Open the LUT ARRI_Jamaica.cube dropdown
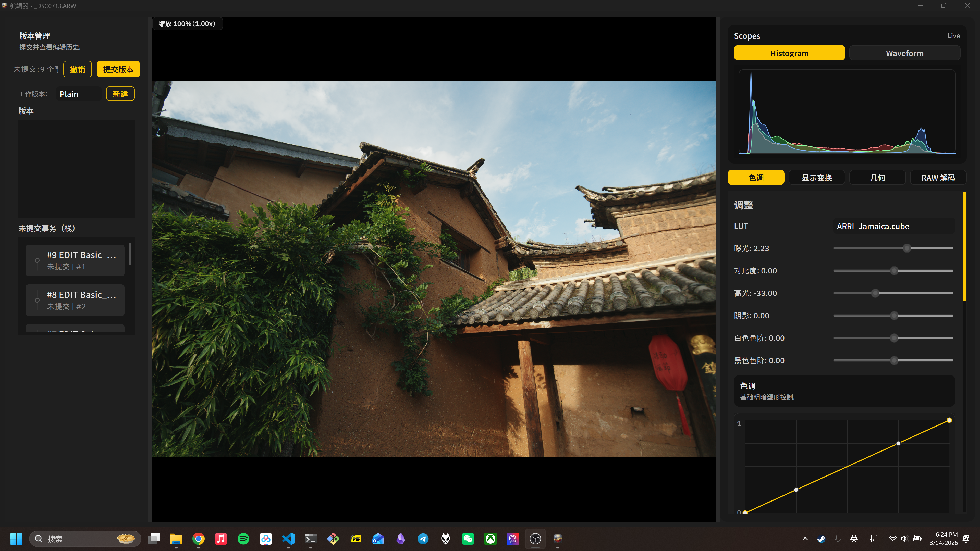This screenshot has width=980, height=551. [893, 226]
